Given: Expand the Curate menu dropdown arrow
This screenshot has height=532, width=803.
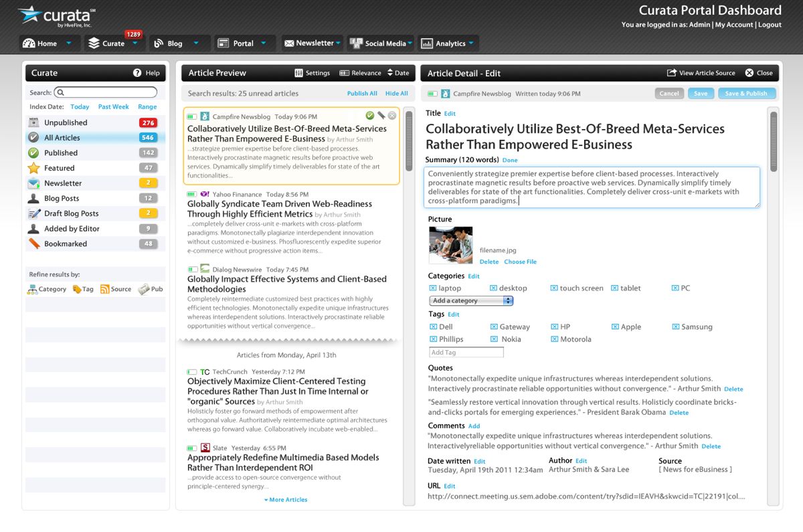Looking at the screenshot, I should (x=135, y=43).
